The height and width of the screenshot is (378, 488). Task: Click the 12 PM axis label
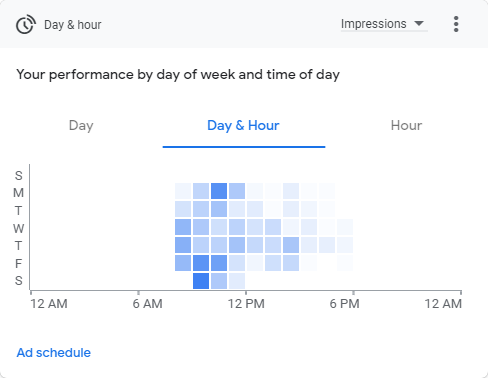246,304
